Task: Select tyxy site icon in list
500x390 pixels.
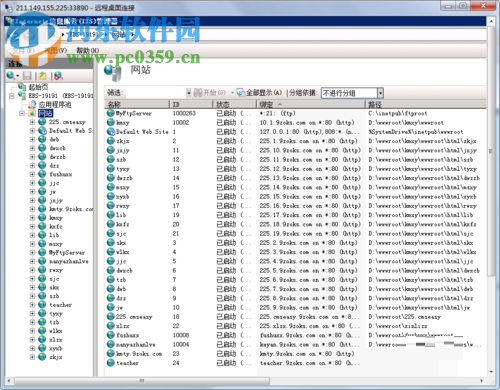Action: tap(111, 169)
